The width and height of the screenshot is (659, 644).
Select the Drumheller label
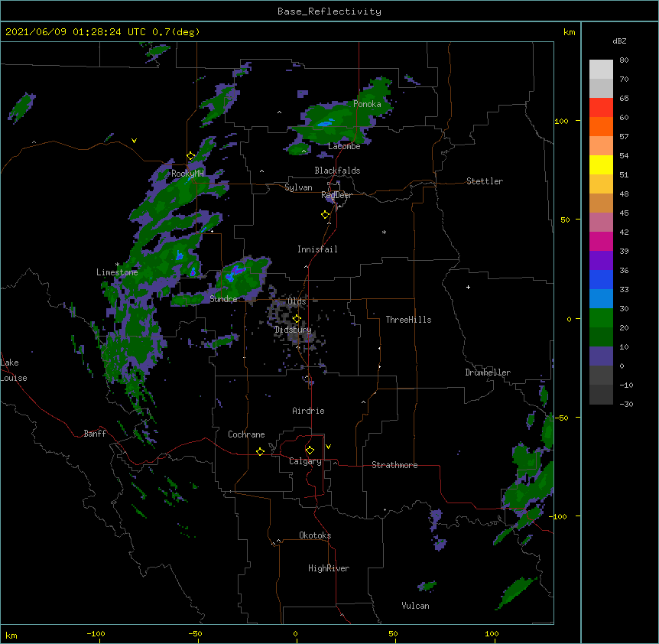[488, 372]
